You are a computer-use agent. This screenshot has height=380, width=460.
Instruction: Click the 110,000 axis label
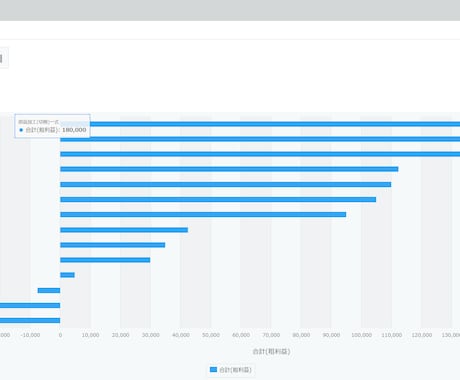point(391,335)
